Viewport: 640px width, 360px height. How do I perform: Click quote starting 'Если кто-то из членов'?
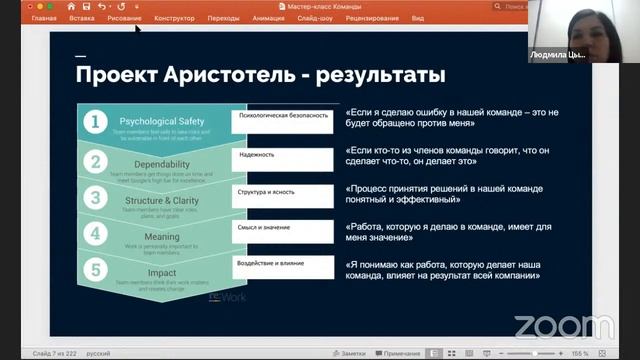(x=447, y=156)
